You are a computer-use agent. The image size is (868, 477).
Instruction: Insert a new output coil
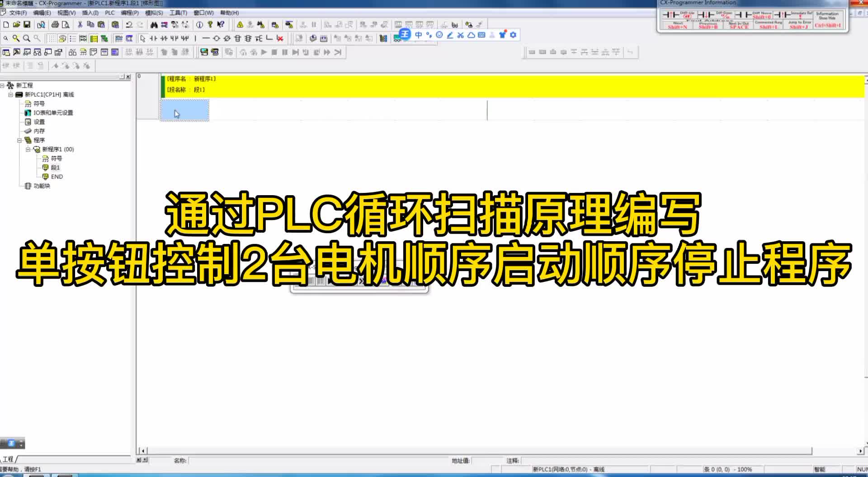click(217, 38)
